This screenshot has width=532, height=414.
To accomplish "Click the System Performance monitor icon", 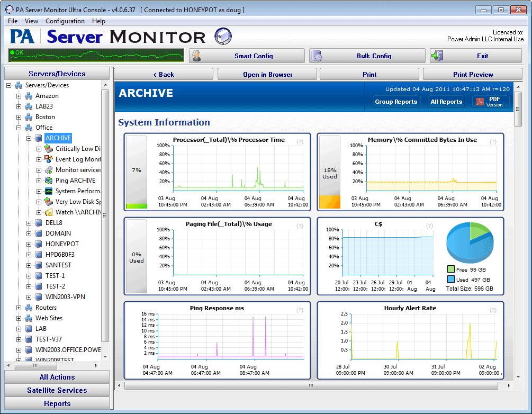I will click(x=49, y=191).
